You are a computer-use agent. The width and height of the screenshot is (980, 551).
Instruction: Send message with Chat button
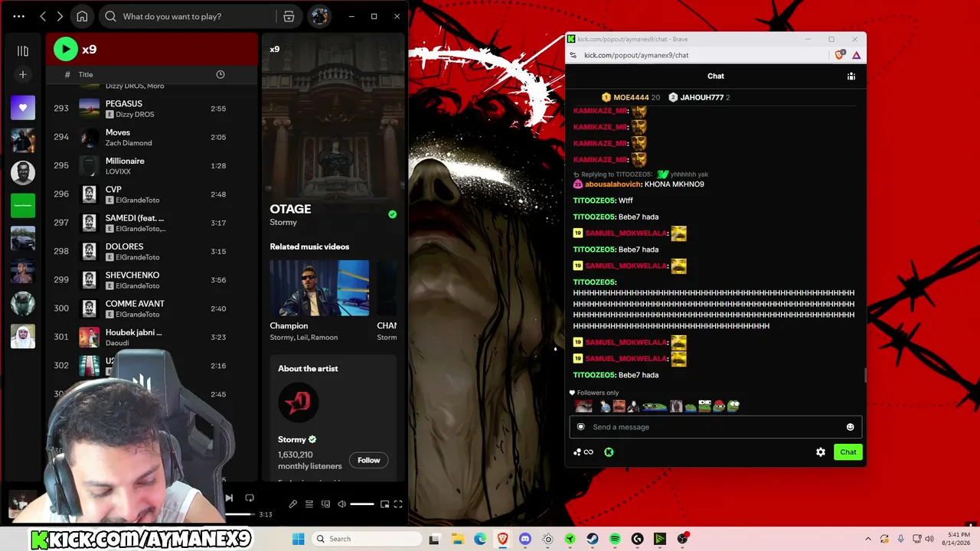[x=848, y=452]
